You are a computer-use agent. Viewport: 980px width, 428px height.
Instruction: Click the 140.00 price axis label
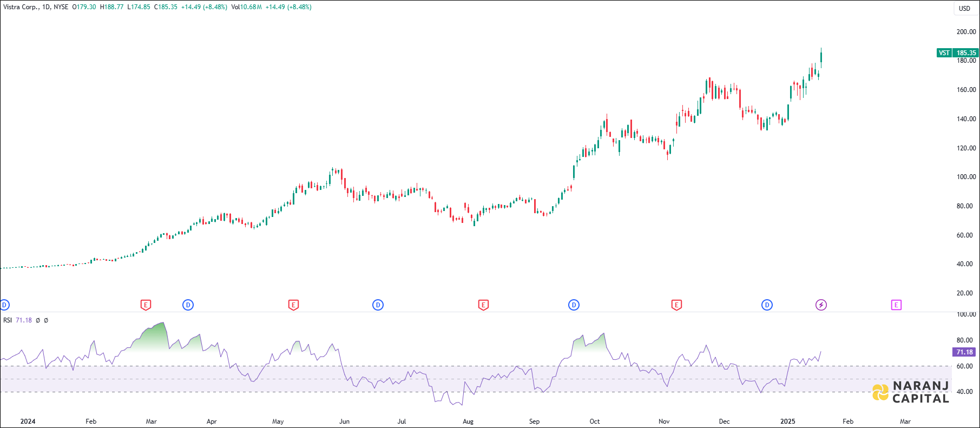(x=966, y=119)
